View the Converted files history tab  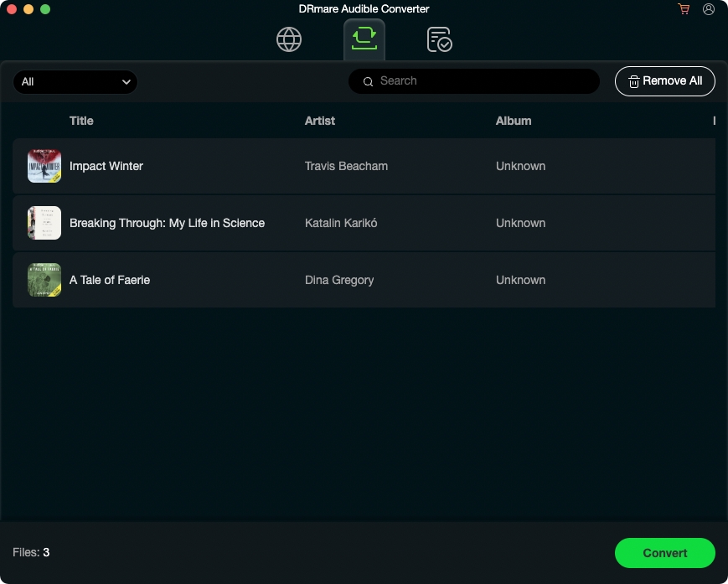(x=439, y=39)
